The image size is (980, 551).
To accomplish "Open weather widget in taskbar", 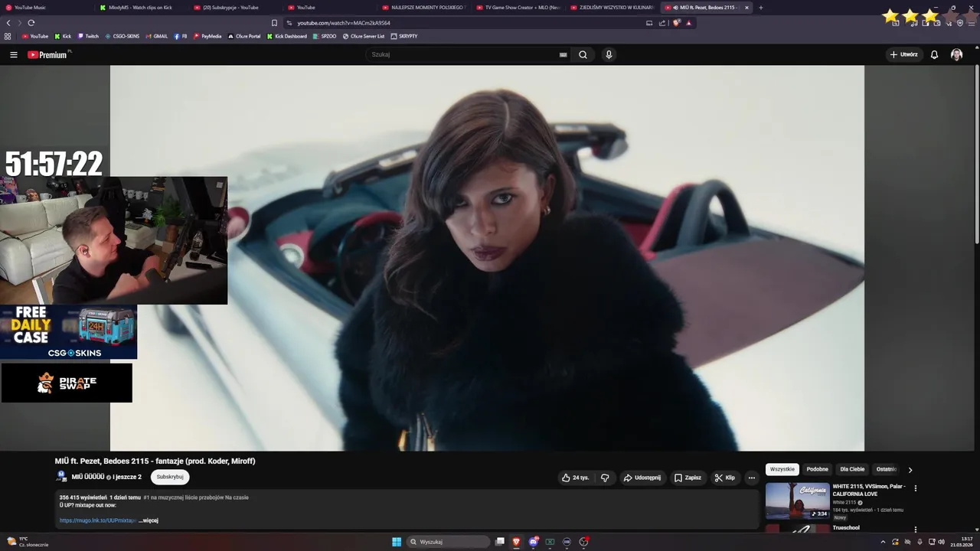I will pos(28,542).
